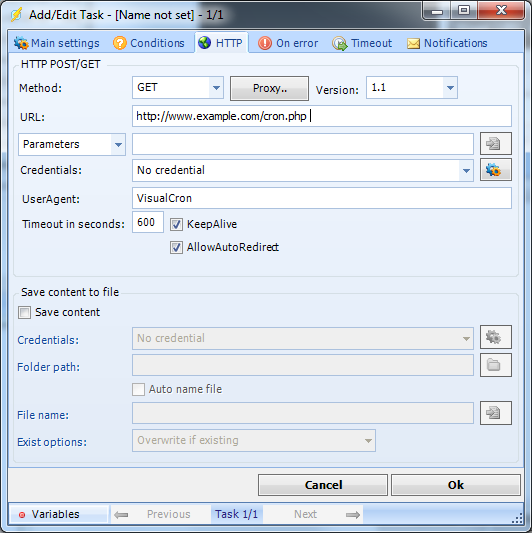Viewport: 532px width, 533px height.
Task: Enable the Save content checkbox
Action: click(24, 312)
